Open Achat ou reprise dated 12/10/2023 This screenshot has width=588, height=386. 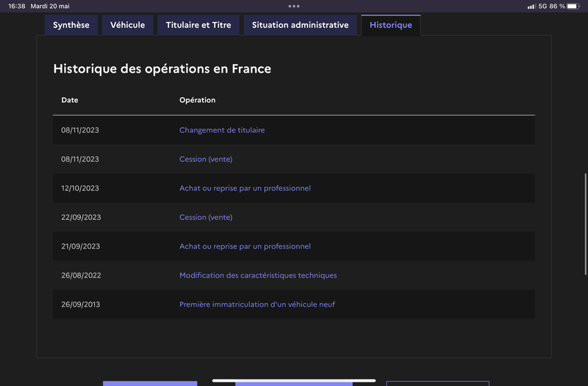(245, 188)
